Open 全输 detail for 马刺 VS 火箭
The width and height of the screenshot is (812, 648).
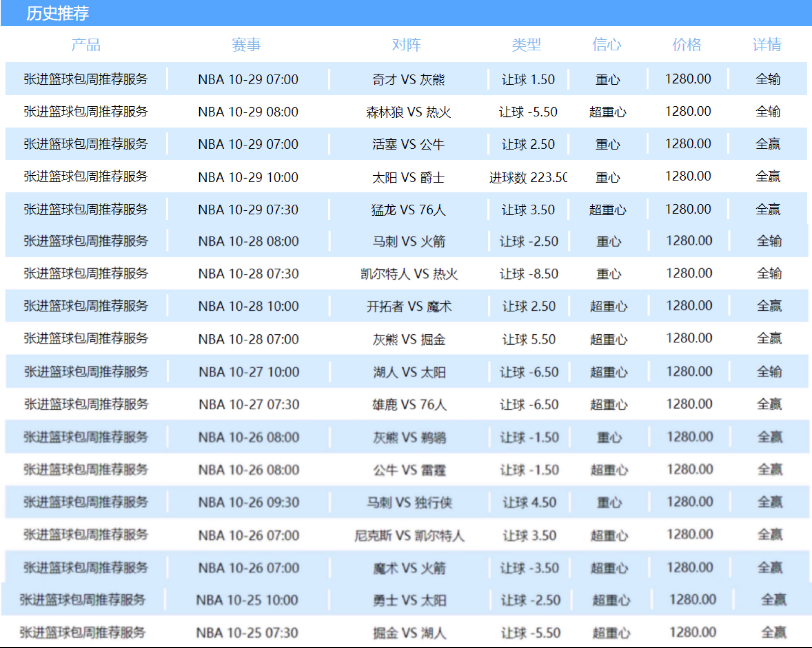pyautogui.click(x=769, y=241)
